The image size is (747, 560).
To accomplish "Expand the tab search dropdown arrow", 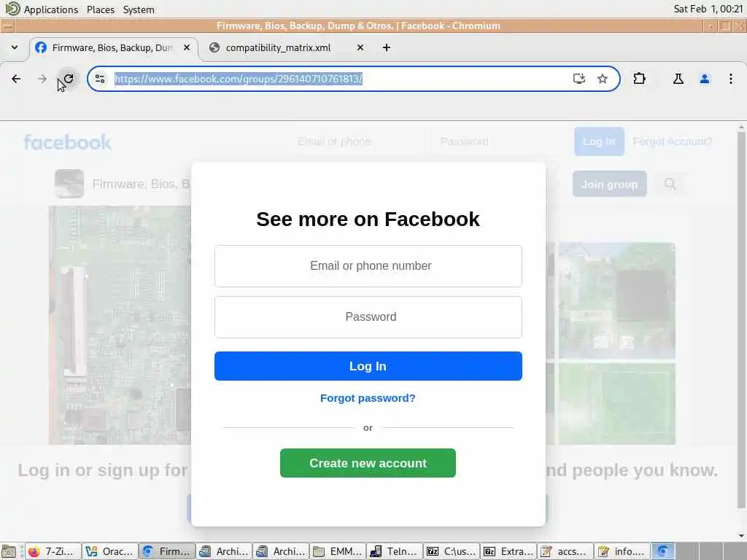I will click(15, 47).
